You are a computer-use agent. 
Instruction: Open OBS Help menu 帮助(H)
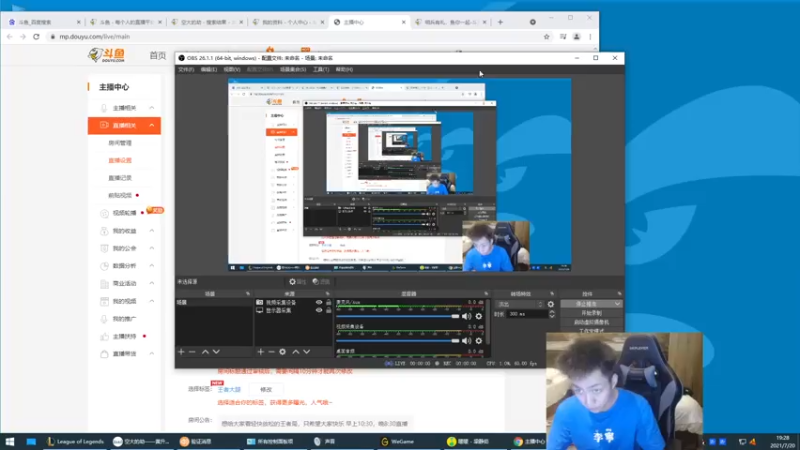click(x=344, y=69)
